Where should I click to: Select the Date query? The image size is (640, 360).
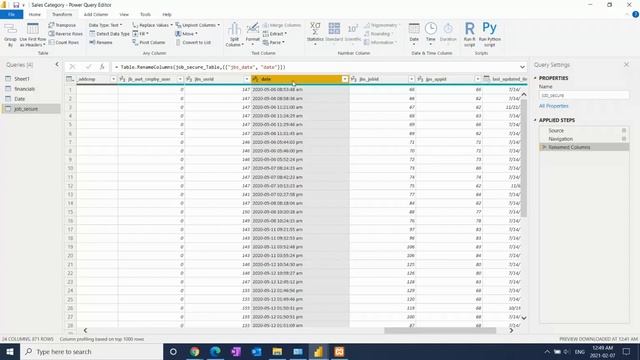31,99
